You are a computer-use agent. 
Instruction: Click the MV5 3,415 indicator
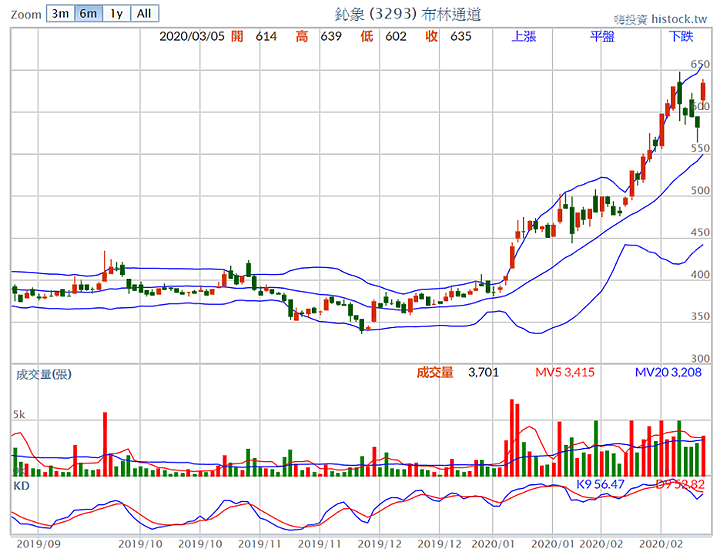click(x=565, y=372)
